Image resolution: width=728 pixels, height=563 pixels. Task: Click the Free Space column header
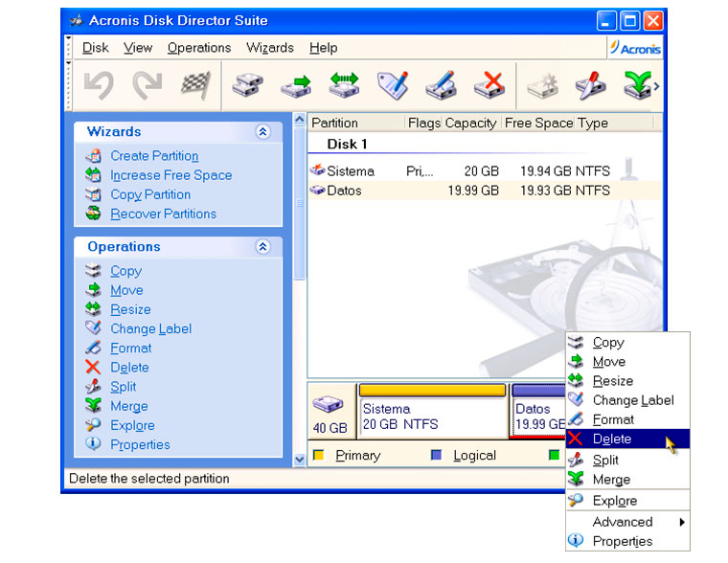pyautogui.click(x=538, y=123)
